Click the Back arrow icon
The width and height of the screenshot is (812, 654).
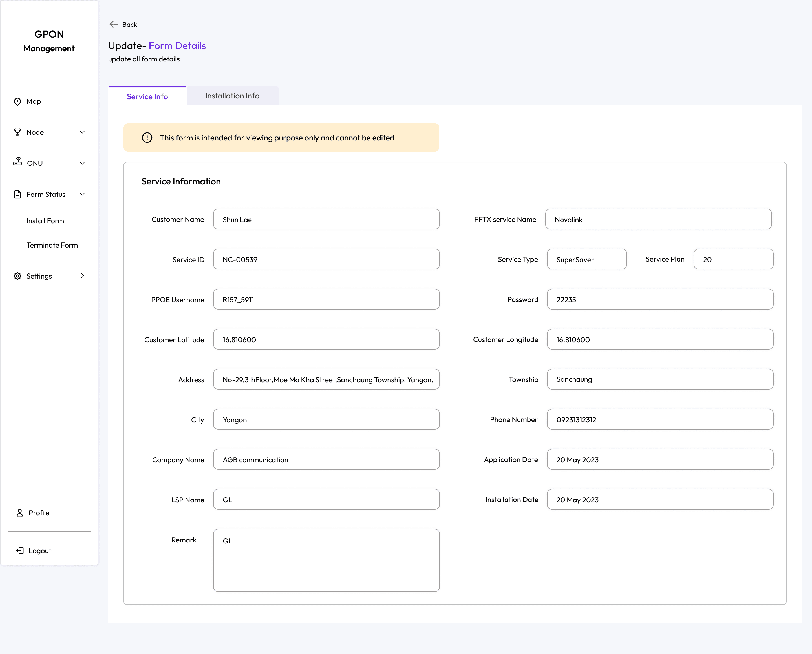113,25
